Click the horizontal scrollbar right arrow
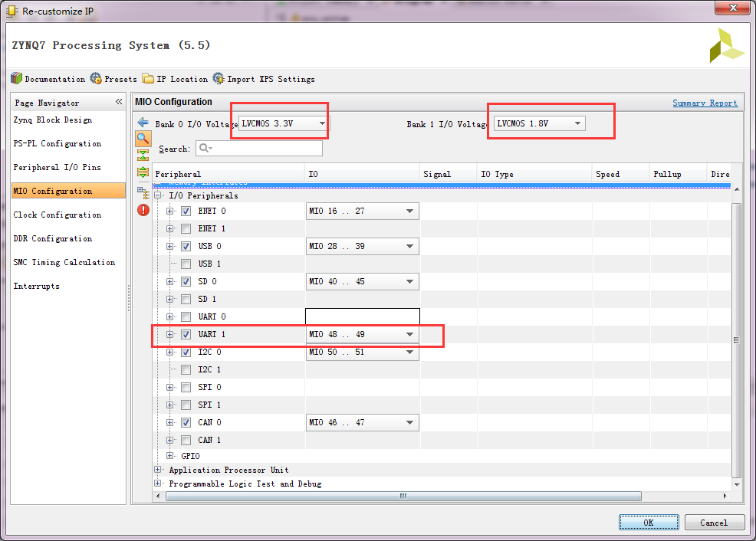This screenshot has width=756, height=541. (x=725, y=496)
